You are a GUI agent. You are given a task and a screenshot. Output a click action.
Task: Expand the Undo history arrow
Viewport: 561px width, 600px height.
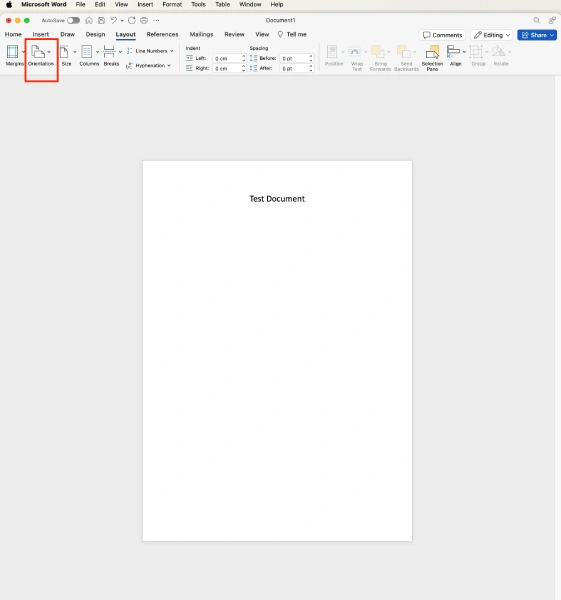122,20
